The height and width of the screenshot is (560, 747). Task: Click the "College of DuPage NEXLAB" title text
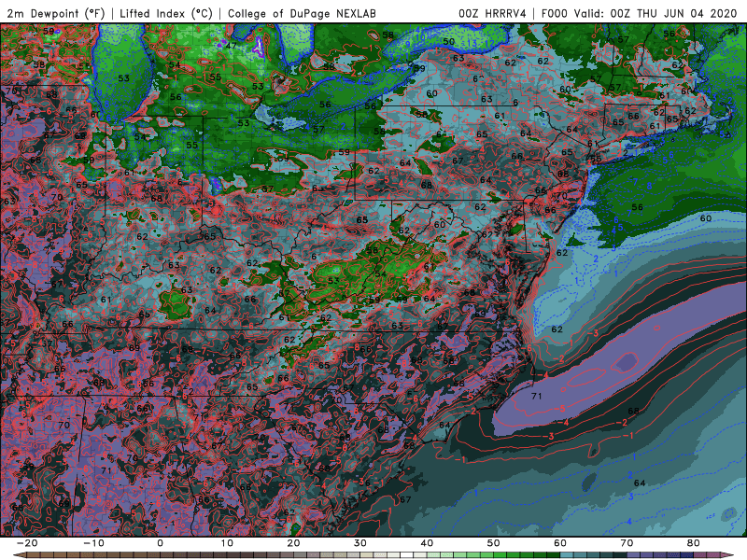pos(302,13)
